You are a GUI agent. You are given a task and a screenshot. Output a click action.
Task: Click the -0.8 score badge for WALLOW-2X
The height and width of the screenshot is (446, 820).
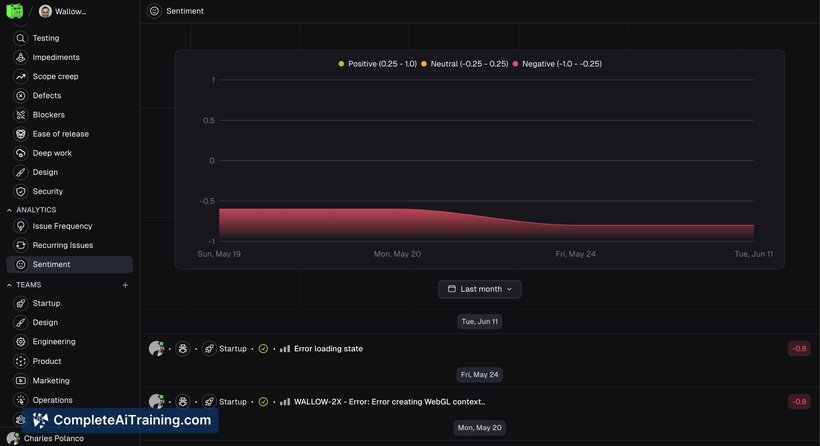point(799,402)
